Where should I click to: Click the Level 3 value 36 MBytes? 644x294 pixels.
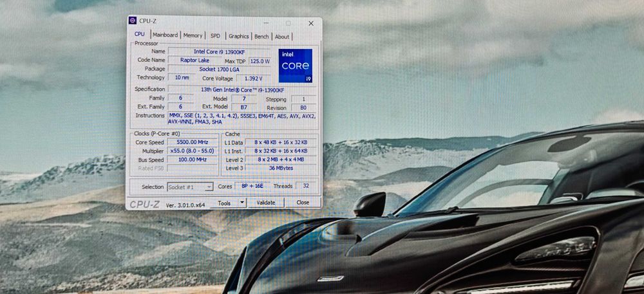coord(281,168)
